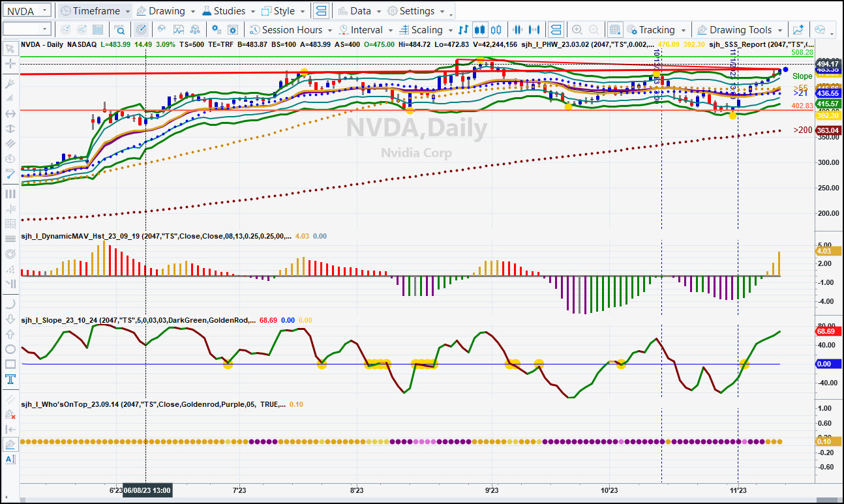Select the ellipse drawing tool
This screenshot has height=504, width=844.
pos(10,349)
